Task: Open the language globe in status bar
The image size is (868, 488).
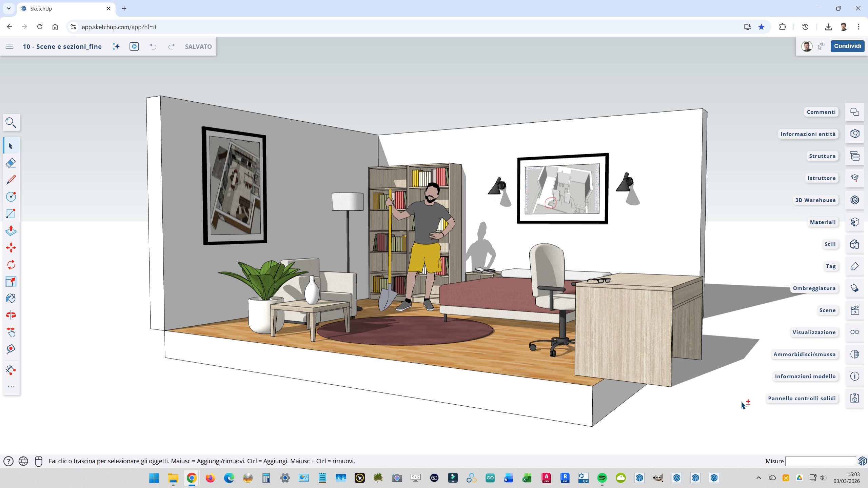Action: (x=23, y=461)
